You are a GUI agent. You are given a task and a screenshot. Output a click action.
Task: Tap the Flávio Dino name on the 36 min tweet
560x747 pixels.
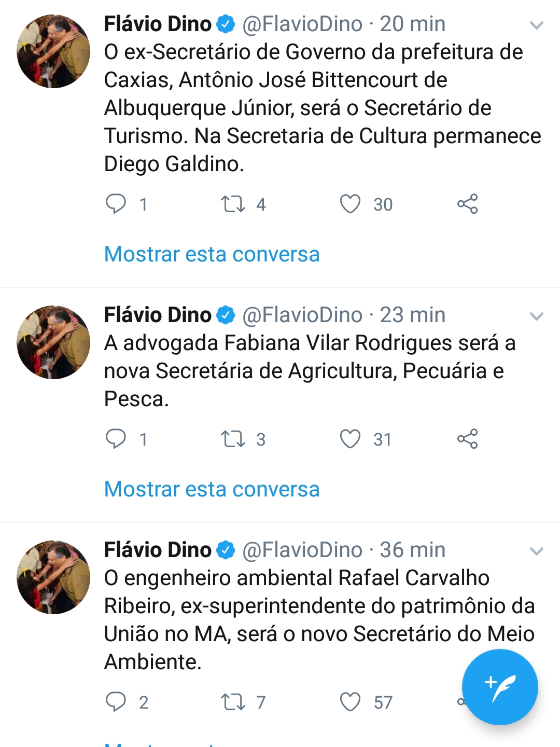pyautogui.click(x=158, y=550)
